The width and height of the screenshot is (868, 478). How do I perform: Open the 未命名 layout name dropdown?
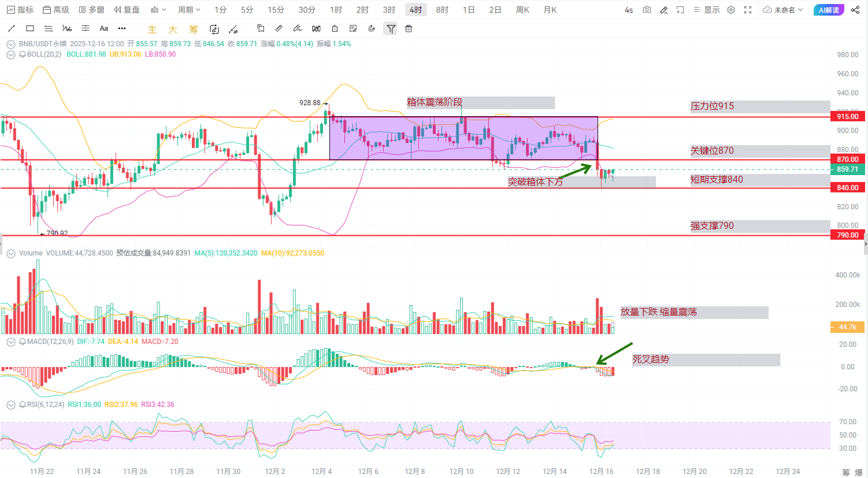pyautogui.click(x=783, y=10)
